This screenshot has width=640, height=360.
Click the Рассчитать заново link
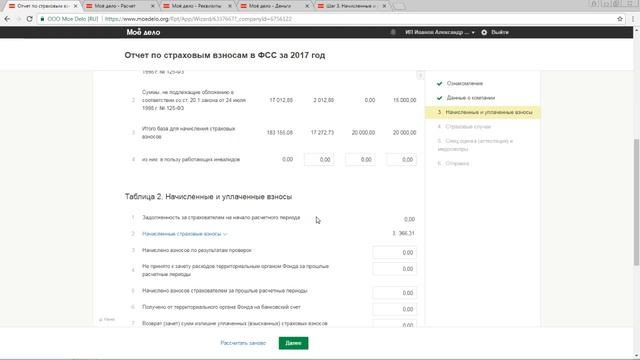pos(243,343)
